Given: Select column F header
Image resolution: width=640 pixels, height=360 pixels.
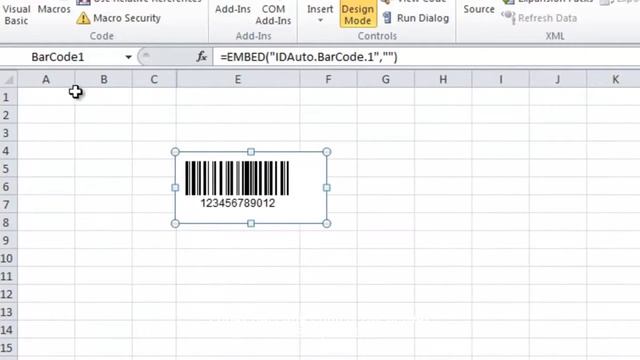Looking at the screenshot, I should click(328, 79).
